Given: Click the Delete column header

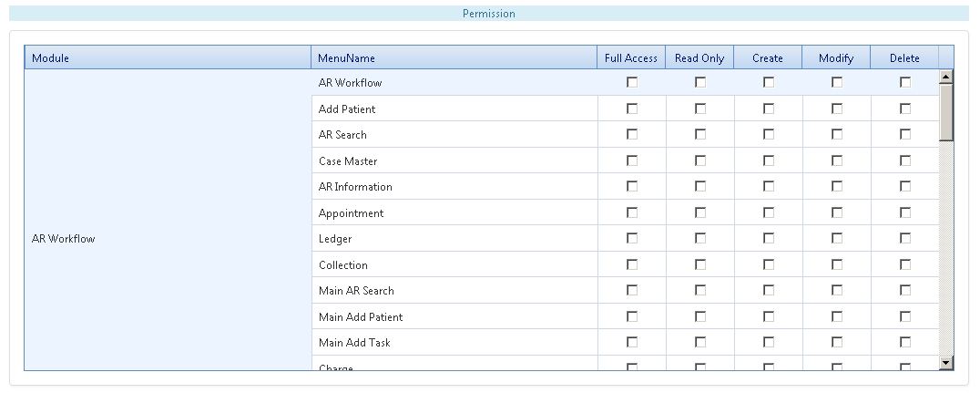Looking at the screenshot, I should pyautogui.click(x=904, y=57).
